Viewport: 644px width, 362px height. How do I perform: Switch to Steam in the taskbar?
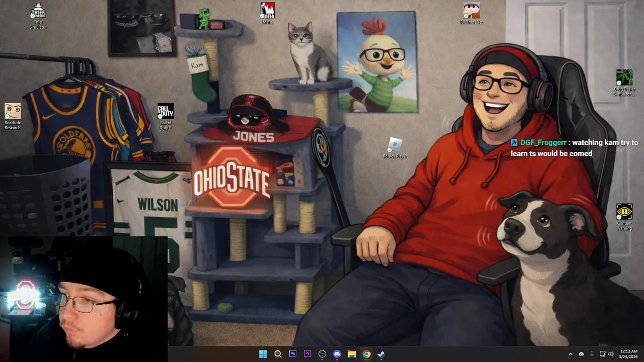tap(381, 354)
